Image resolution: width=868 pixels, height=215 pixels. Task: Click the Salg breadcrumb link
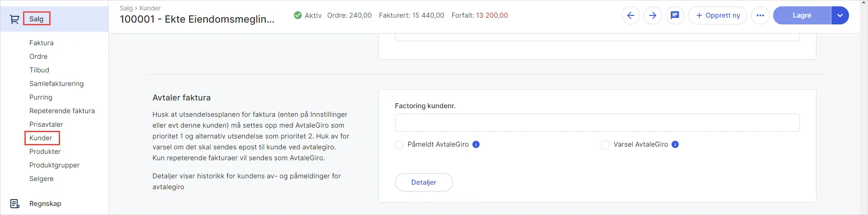(x=126, y=8)
